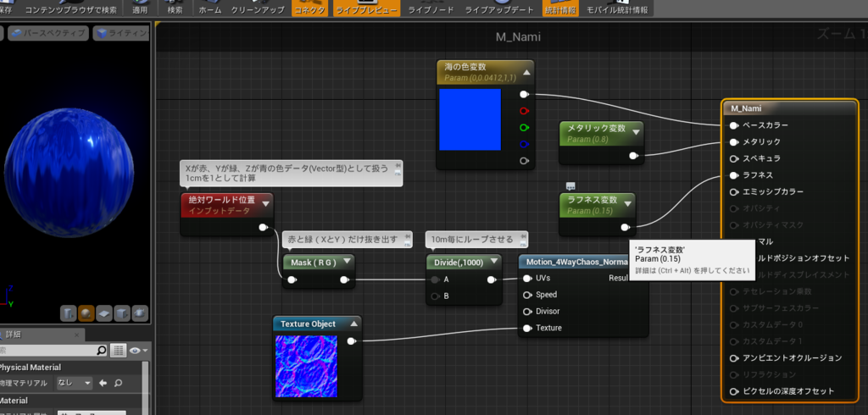Screen dimensions: 868x415
Task: Expand the 絶対ワールド位置 node preview
Action: 265,203
